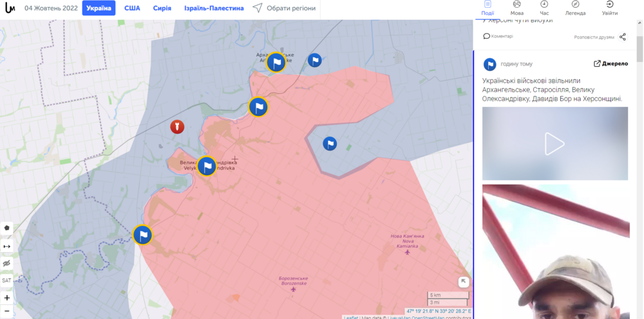Open the Події panel tab
The height and width of the screenshot is (319, 644).
coord(488,8)
